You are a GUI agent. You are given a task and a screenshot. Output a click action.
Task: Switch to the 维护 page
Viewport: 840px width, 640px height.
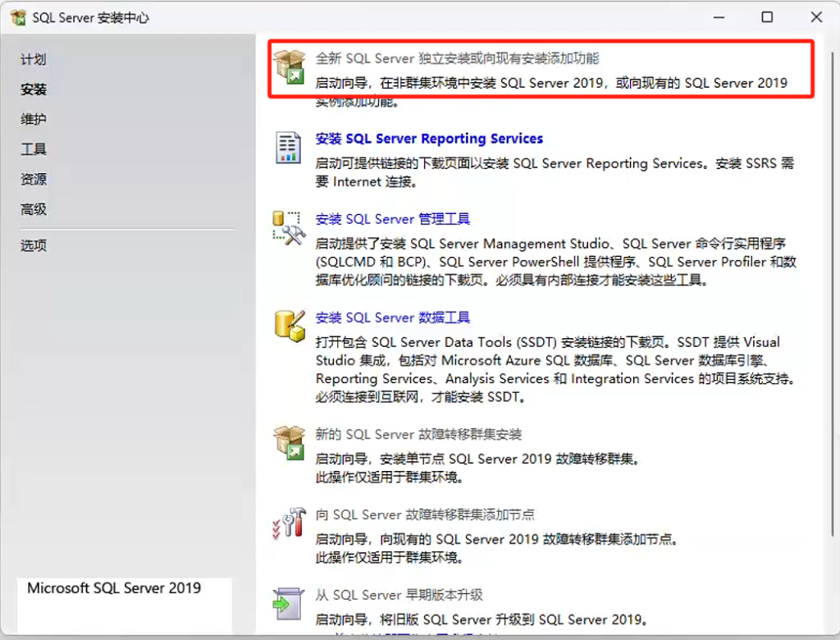coord(33,119)
